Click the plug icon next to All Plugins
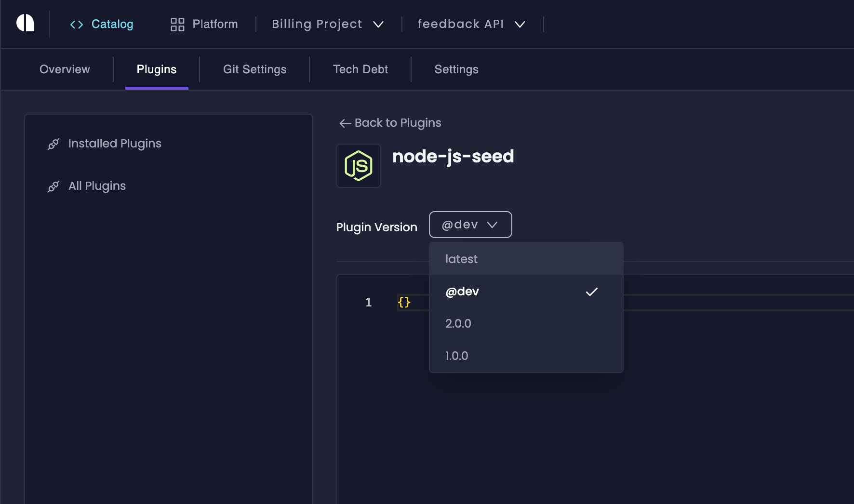Image resolution: width=854 pixels, height=504 pixels. [53, 186]
